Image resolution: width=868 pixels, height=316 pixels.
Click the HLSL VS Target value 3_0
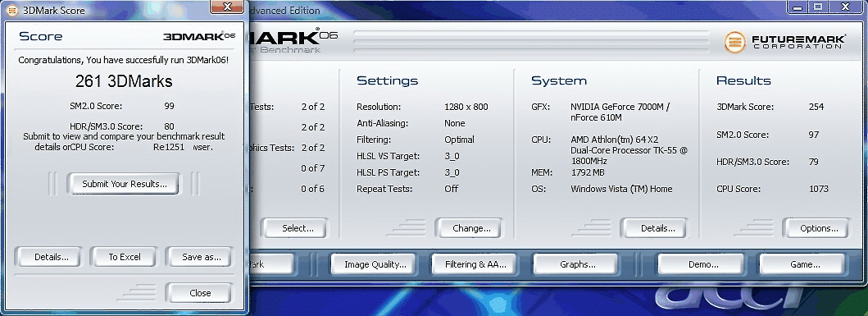click(x=452, y=156)
